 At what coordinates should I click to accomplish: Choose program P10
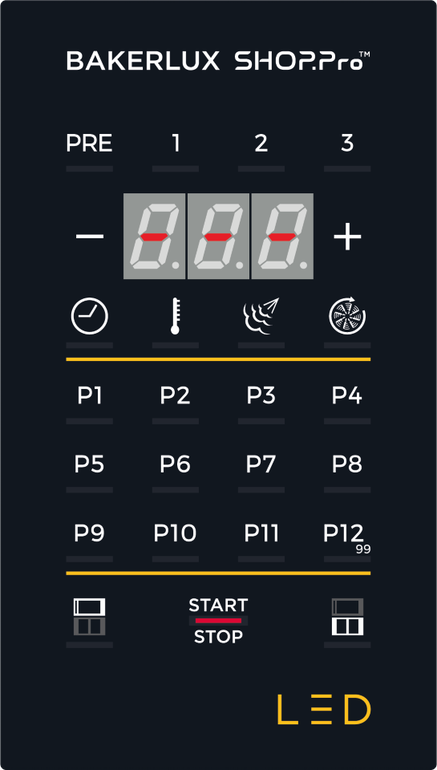tap(175, 533)
